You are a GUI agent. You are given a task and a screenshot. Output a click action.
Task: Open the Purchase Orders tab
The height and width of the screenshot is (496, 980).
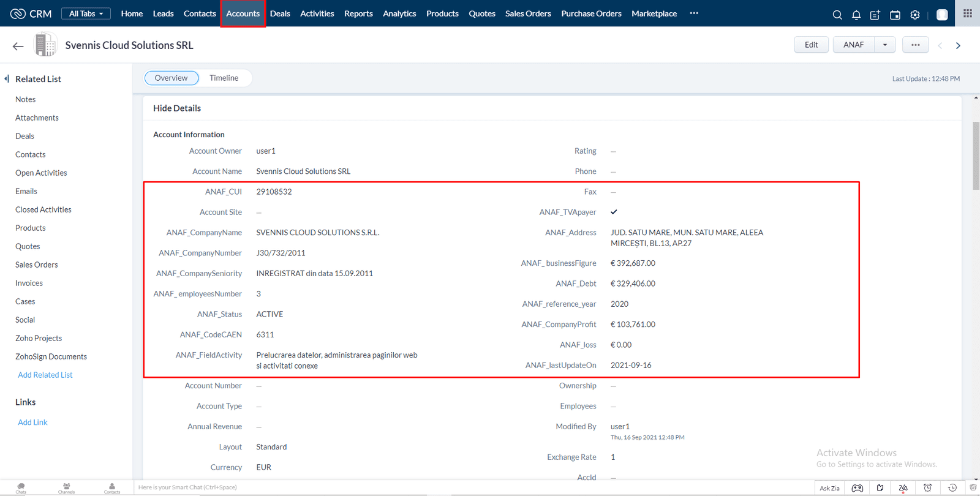click(x=591, y=13)
